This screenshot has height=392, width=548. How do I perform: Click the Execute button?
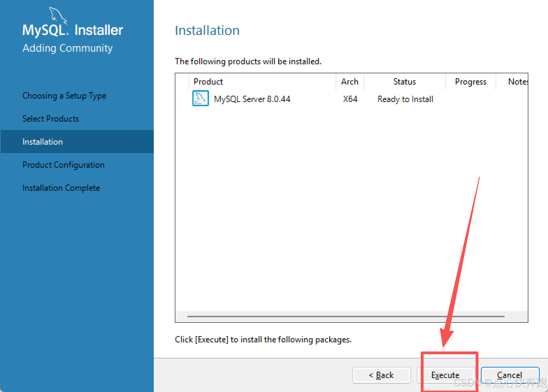coord(446,375)
